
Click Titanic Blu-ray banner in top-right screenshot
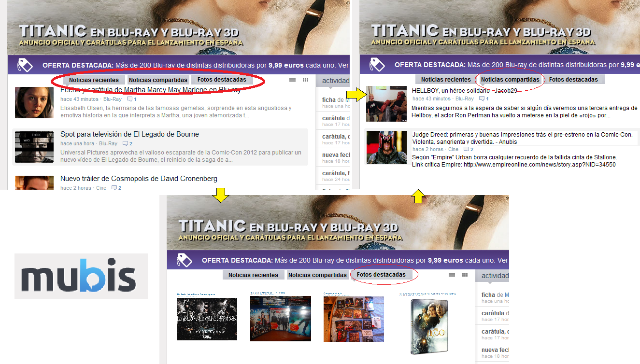click(500, 28)
